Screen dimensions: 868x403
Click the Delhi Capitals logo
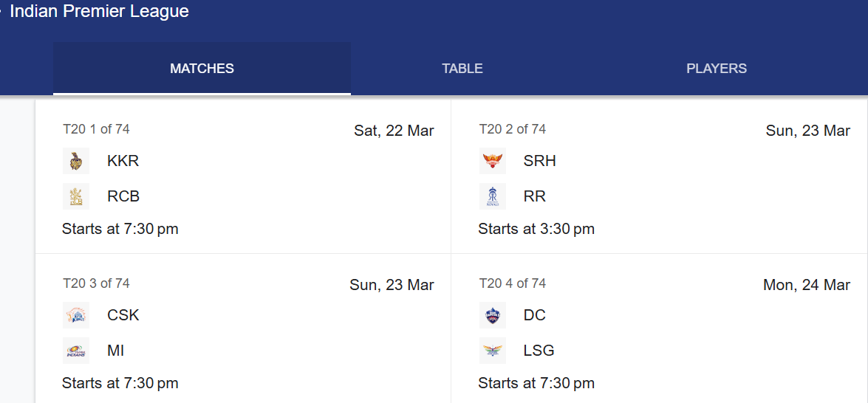[492, 315]
